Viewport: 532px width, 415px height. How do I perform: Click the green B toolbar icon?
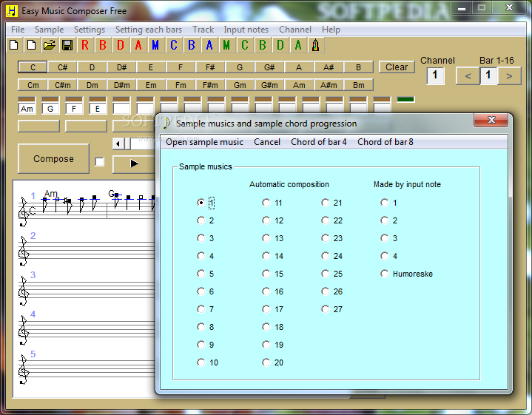pyautogui.click(x=262, y=45)
